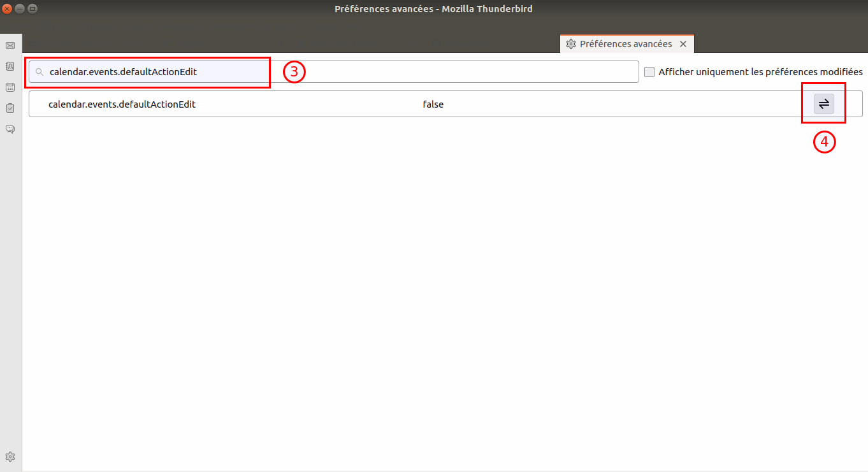Minimize the Thunderbird window
Viewport: 868px width, 472px height.
tap(20, 9)
